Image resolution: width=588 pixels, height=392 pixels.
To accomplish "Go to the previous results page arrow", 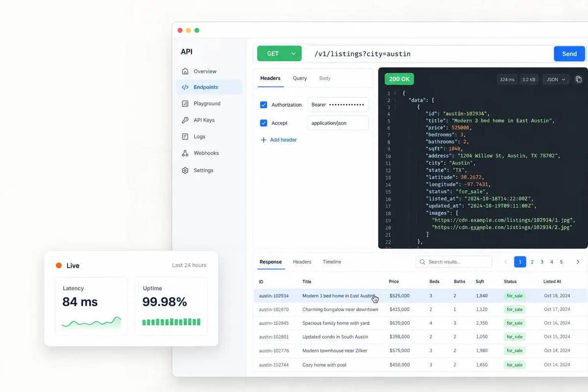I will click(x=506, y=262).
